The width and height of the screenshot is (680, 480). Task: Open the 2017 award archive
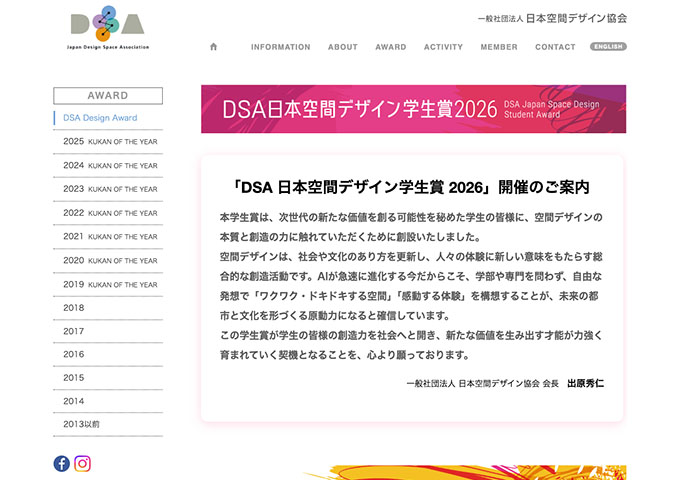pyautogui.click(x=74, y=331)
